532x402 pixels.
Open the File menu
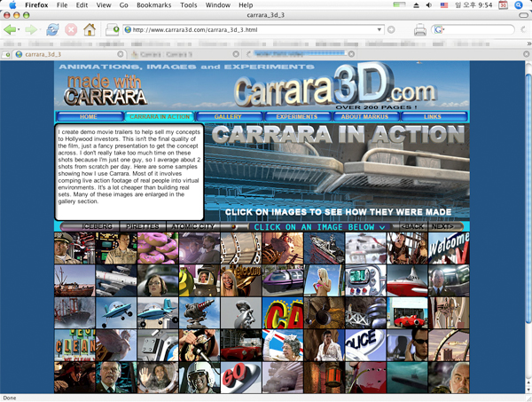click(x=62, y=5)
